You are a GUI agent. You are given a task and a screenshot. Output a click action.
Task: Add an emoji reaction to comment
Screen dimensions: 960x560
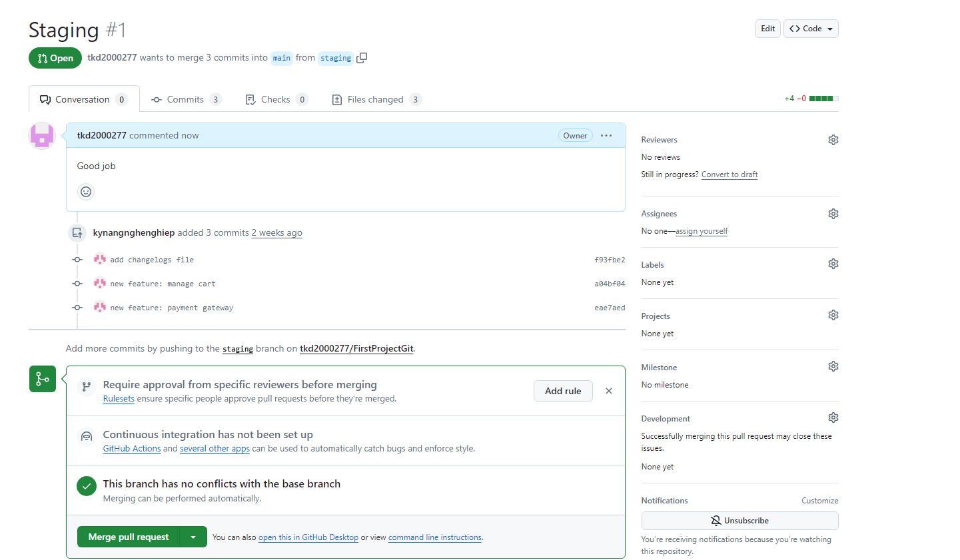click(86, 192)
